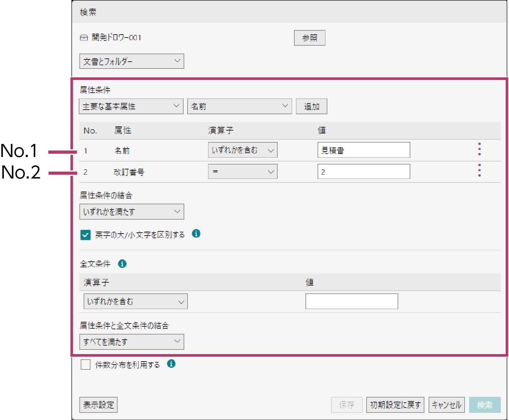This screenshot has height=420, width=509.
Task: Change operator dropdown for 名前 row
Action: [242, 150]
